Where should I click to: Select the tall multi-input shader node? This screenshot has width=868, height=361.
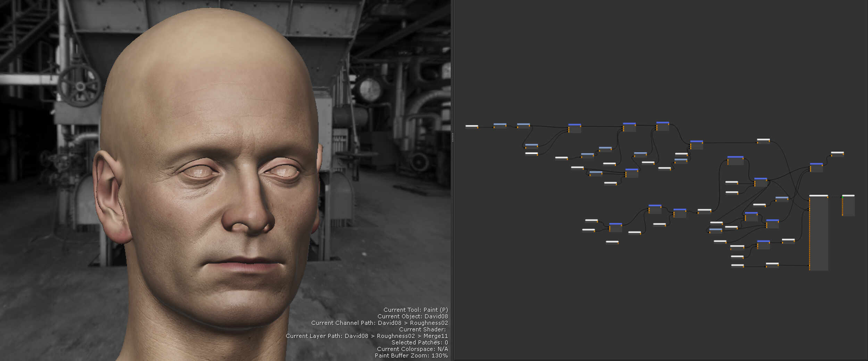(x=818, y=232)
